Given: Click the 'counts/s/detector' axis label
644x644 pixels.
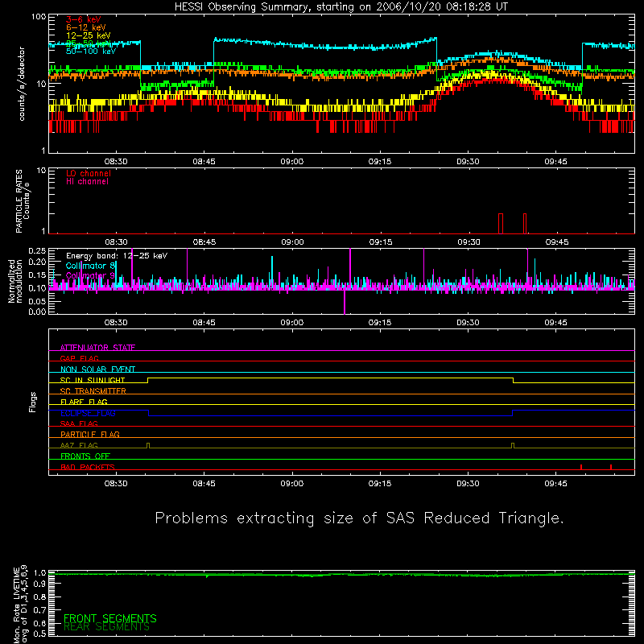Looking at the screenshot, I should pos(22,84).
